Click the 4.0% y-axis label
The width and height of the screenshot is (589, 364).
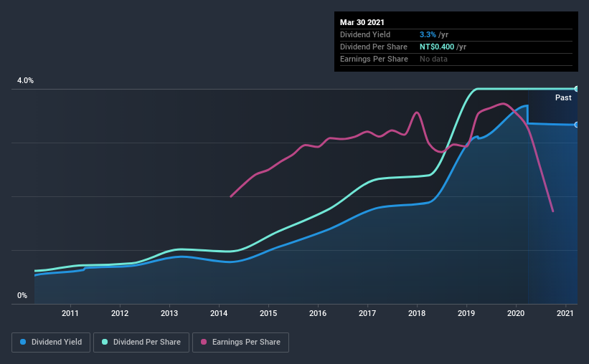[x=25, y=81]
